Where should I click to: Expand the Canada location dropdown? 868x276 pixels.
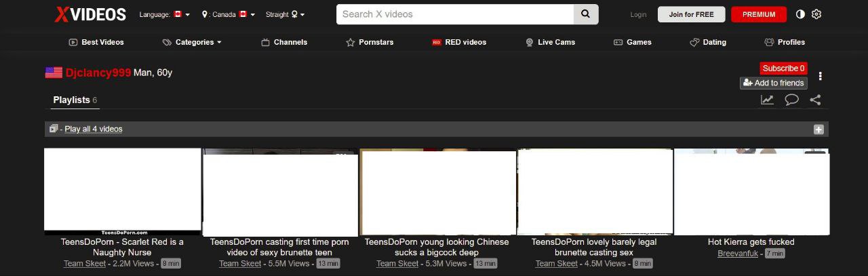229,14
